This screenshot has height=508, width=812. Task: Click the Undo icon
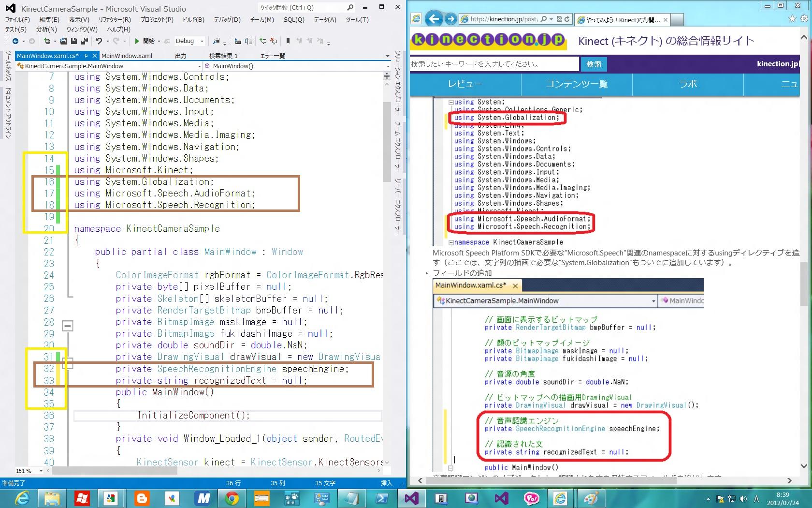pos(99,41)
